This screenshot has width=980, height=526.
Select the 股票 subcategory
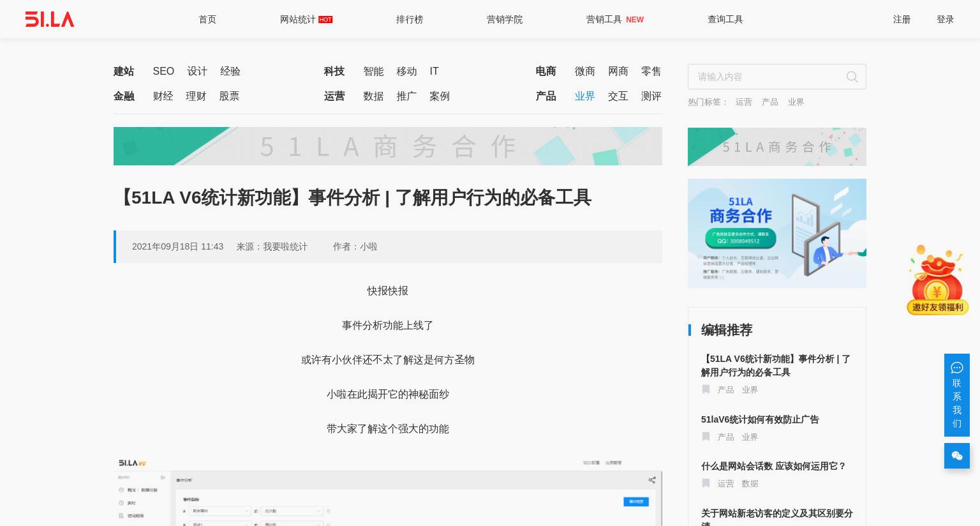point(229,96)
